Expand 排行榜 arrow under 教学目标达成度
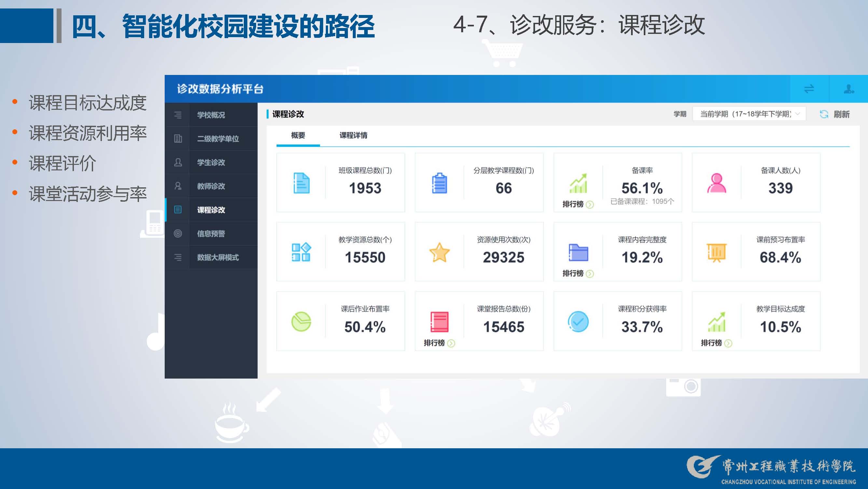The image size is (868, 489). click(728, 343)
